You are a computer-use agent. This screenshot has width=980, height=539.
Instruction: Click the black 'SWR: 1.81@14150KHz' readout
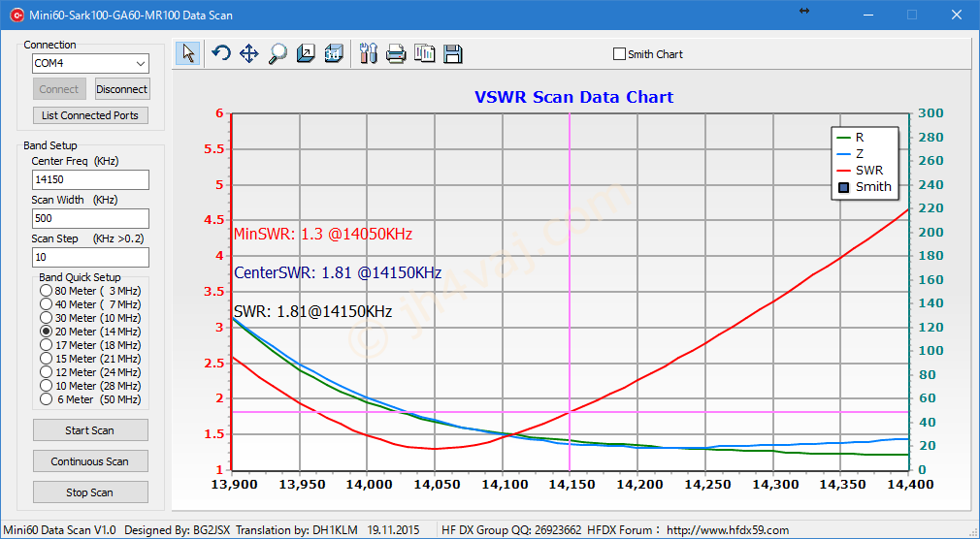(313, 311)
